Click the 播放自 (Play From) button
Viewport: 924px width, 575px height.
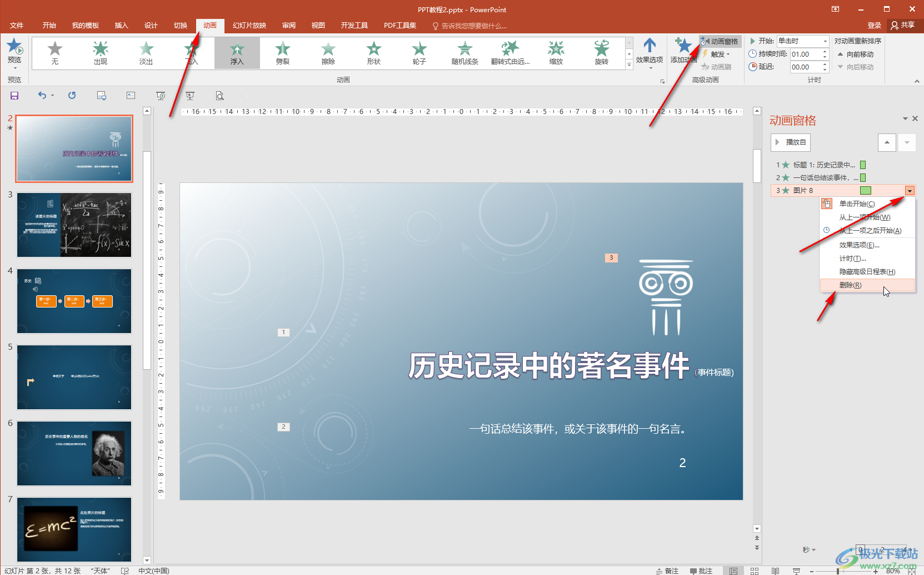point(791,142)
